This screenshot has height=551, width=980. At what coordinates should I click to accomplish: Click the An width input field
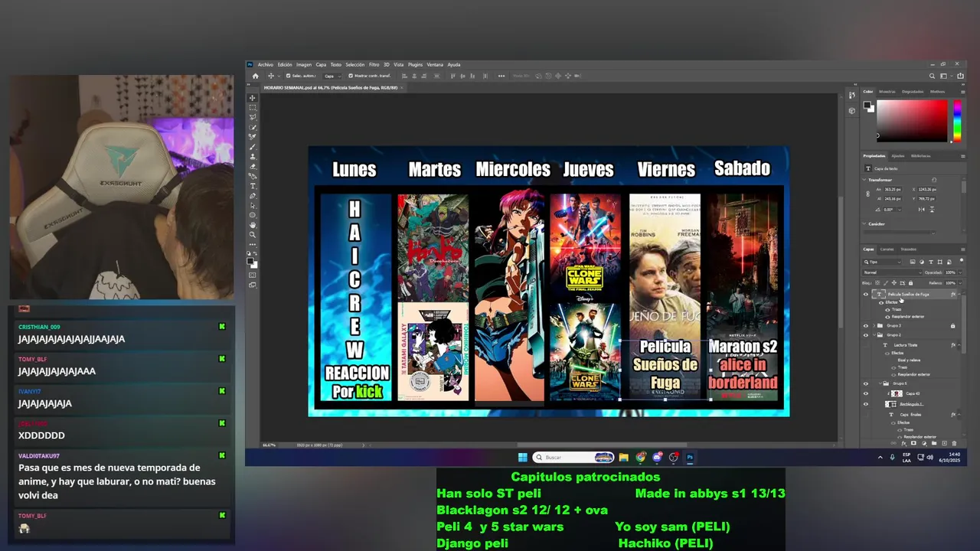click(893, 189)
